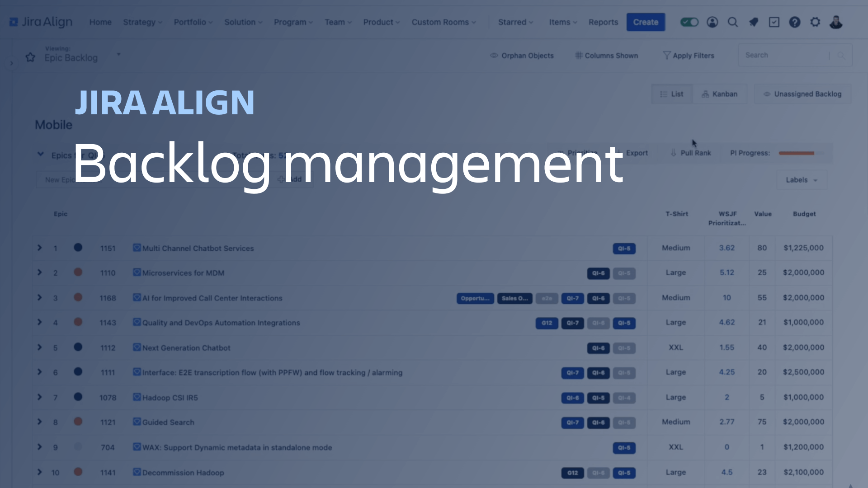868x488 pixels.
Task: Click the Pull Rank icon
Action: [674, 153]
